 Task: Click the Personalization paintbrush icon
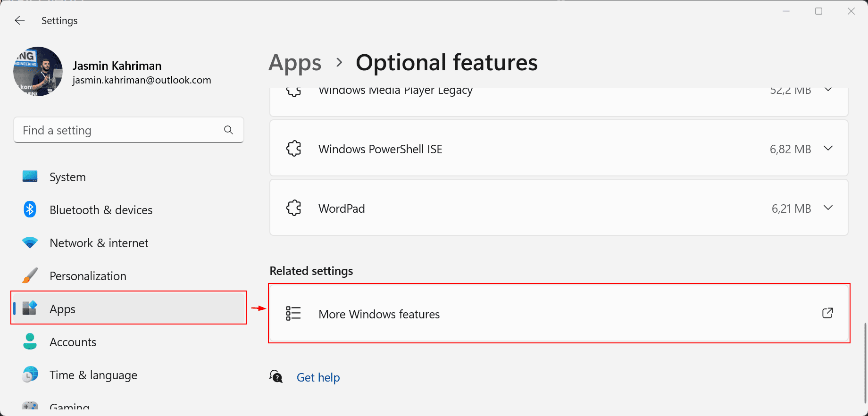click(30, 275)
